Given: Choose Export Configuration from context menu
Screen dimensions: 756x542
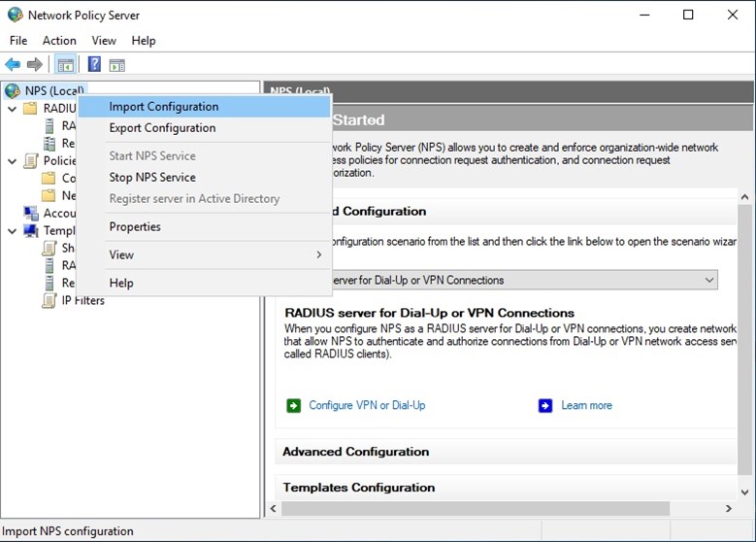Looking at the screenshot, I should pos(205,128).
